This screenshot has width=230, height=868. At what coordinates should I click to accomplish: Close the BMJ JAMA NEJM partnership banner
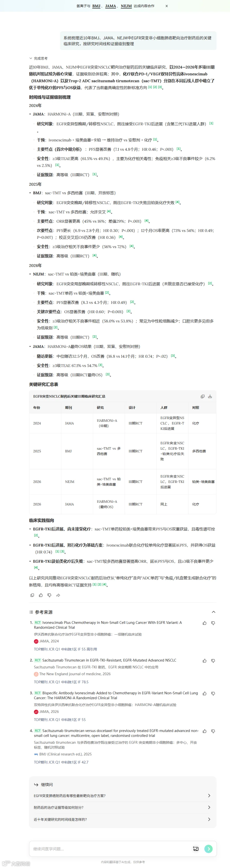coord(166,6)
